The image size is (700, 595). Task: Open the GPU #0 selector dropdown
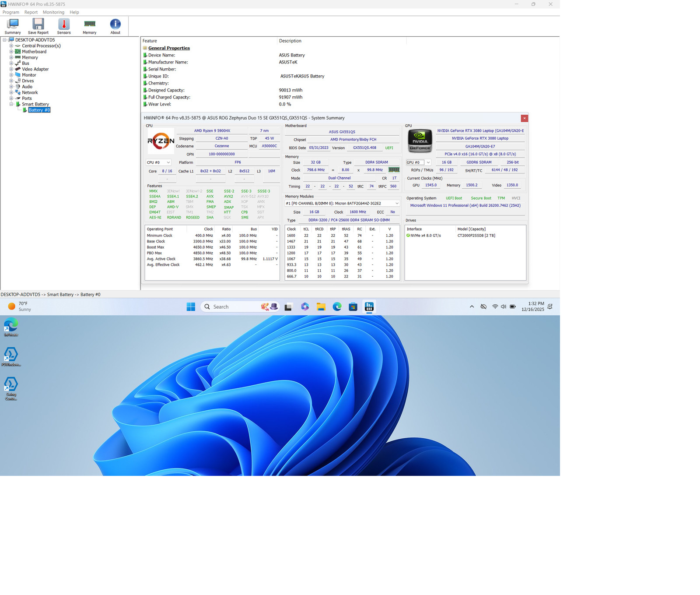[x=419, y=162]
